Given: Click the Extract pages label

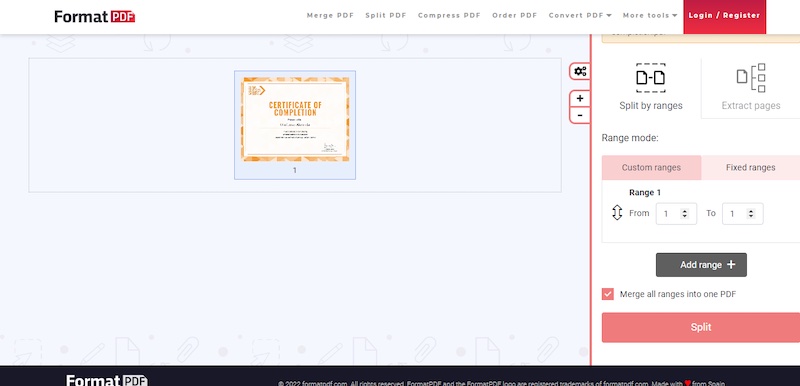Looking at the screenshot, I should (x=751, y=106).
